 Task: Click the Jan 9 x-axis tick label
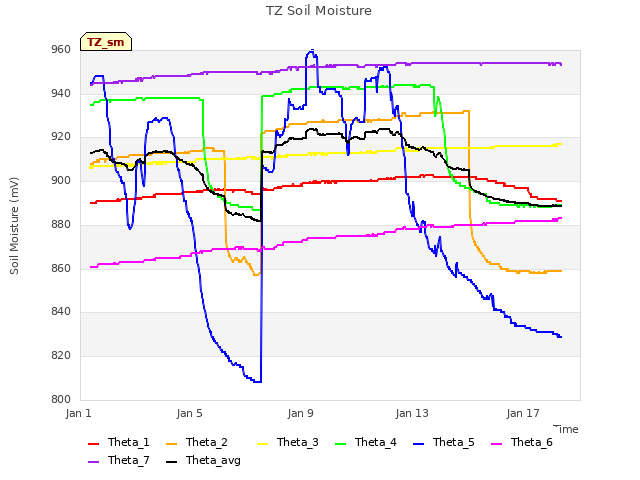(300, 413)
